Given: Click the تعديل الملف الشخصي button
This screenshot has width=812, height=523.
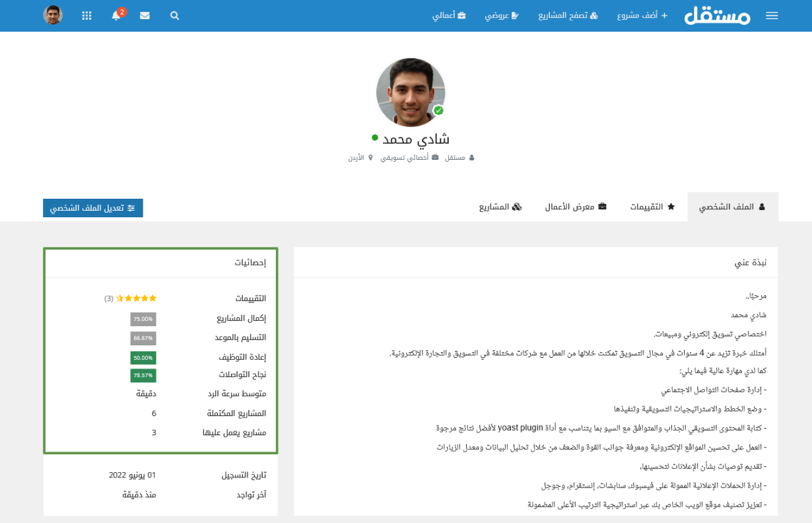Looking at the screenshot, I should coord(93,208).
